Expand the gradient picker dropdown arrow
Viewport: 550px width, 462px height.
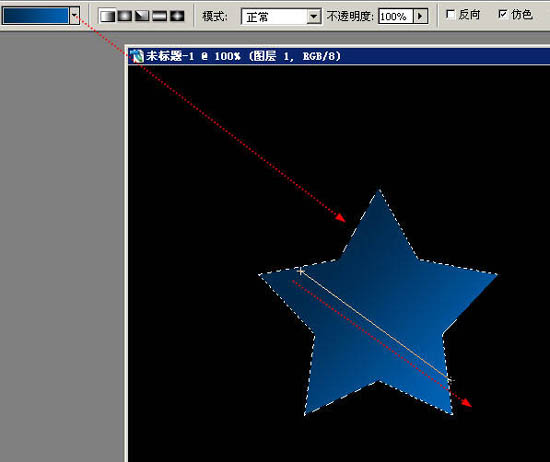tap(74, 15)
